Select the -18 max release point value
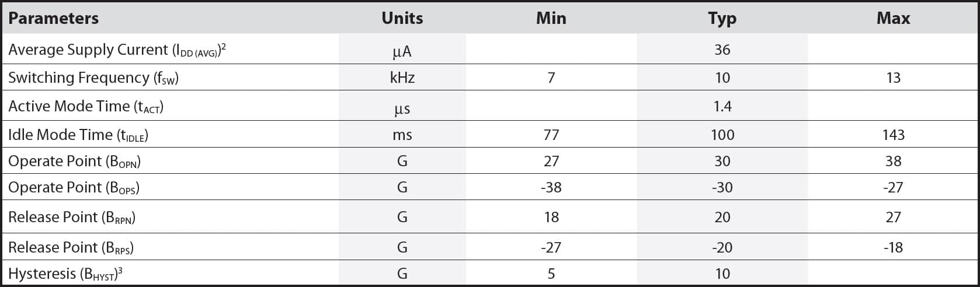This screenshot has height=287, width=980. click(893, 247)
